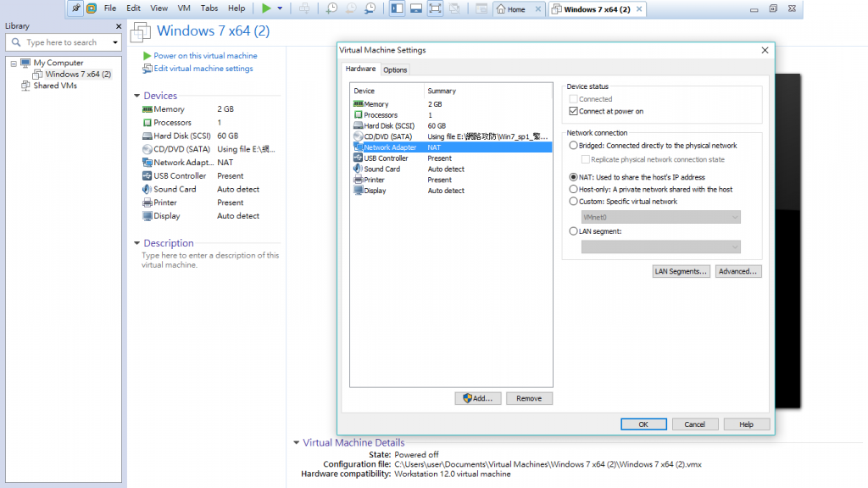Image resolution: width=868 pixels, height=488 pixels.
Task: Select Printer icon in settings list
Action: point(359,180)
